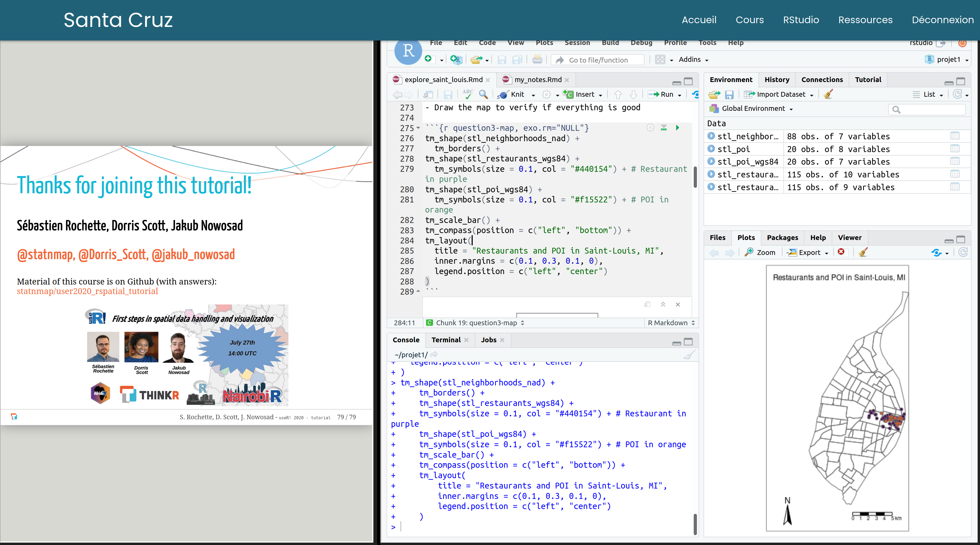Click the Go to file/function field
The width and height of the screenshot is (980, 545).
598,60
